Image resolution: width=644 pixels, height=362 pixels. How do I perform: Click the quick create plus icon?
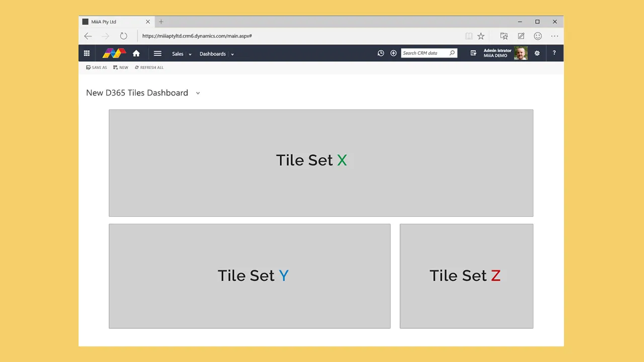pyautogui.click(x=393, y=53)
